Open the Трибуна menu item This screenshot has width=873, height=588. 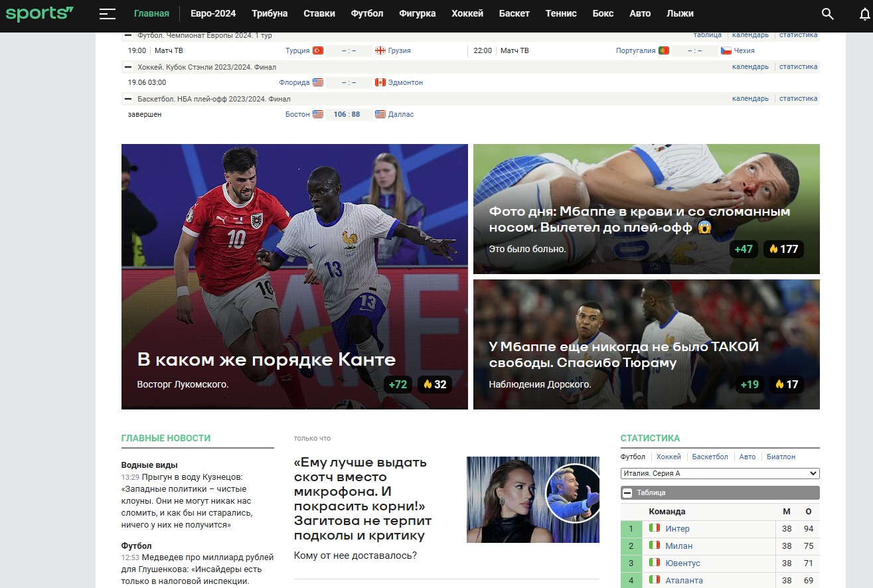tap(270, 13)
